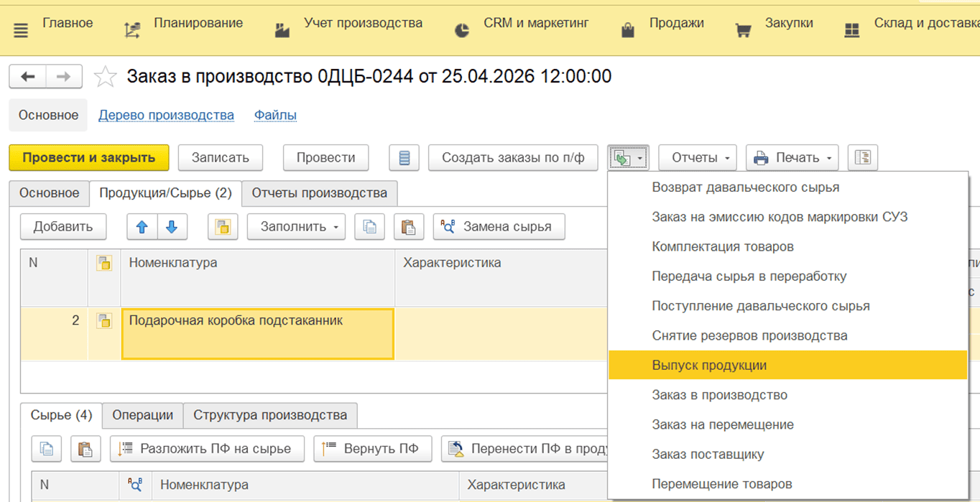Screen dimensions: 980x502
Task: Open the document movements report icon
Action: click(405, 158)
